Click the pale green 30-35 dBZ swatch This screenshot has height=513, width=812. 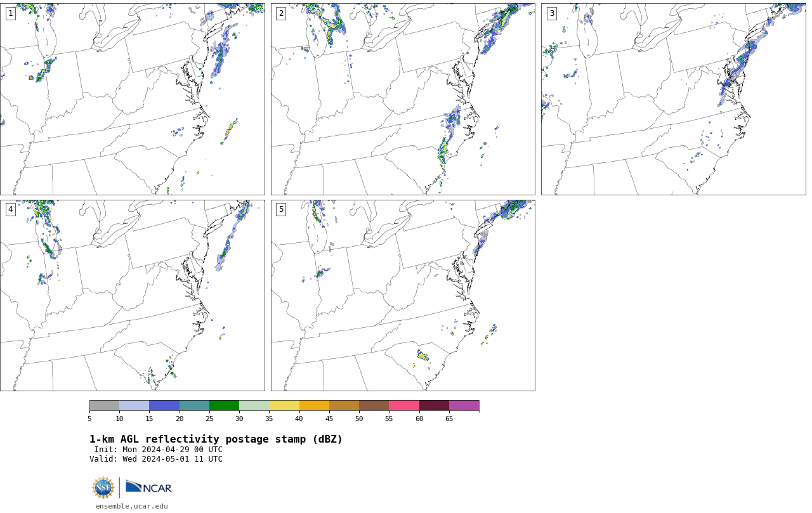coord(254,406)
